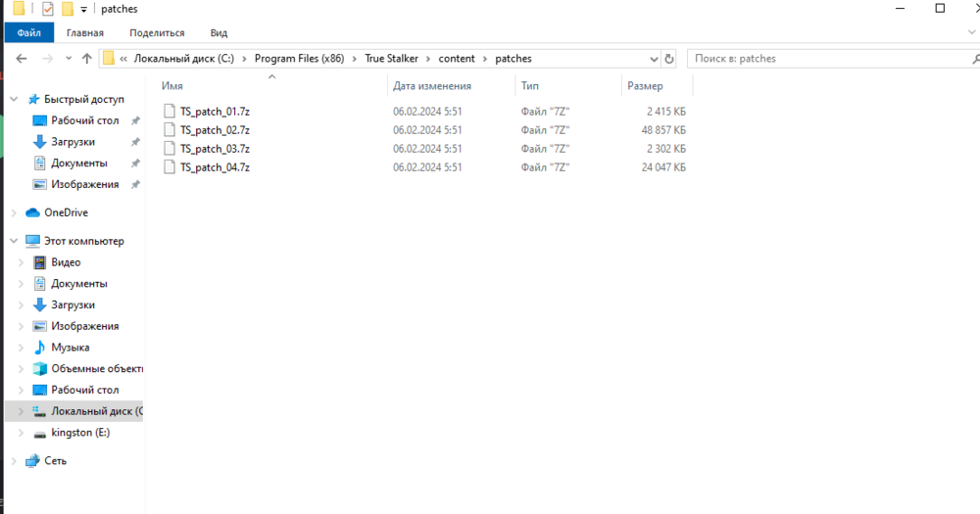Expand the Музыка tree node

click(x=22, y=348)
